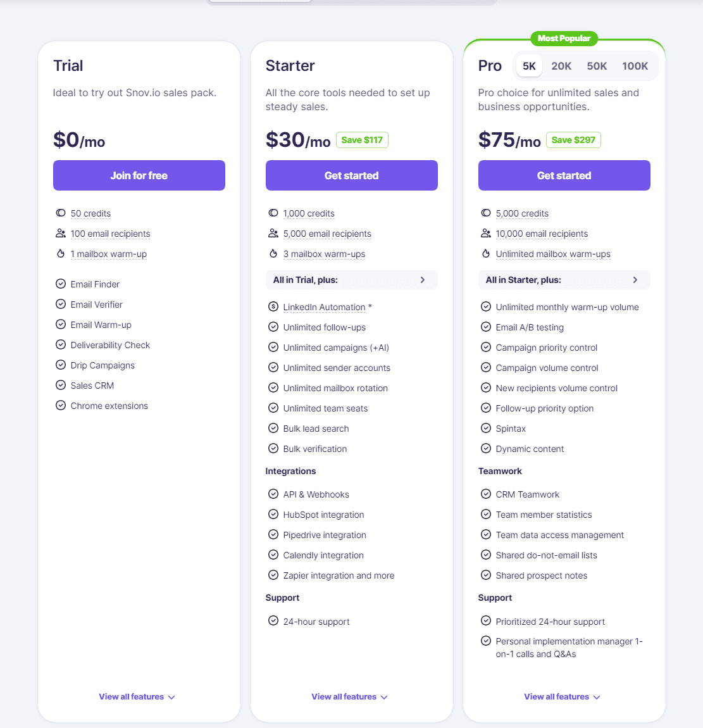Expand "All in Trial, plus:" section
The width and height of the screenshot is (703, 728).
click(351, 280)
